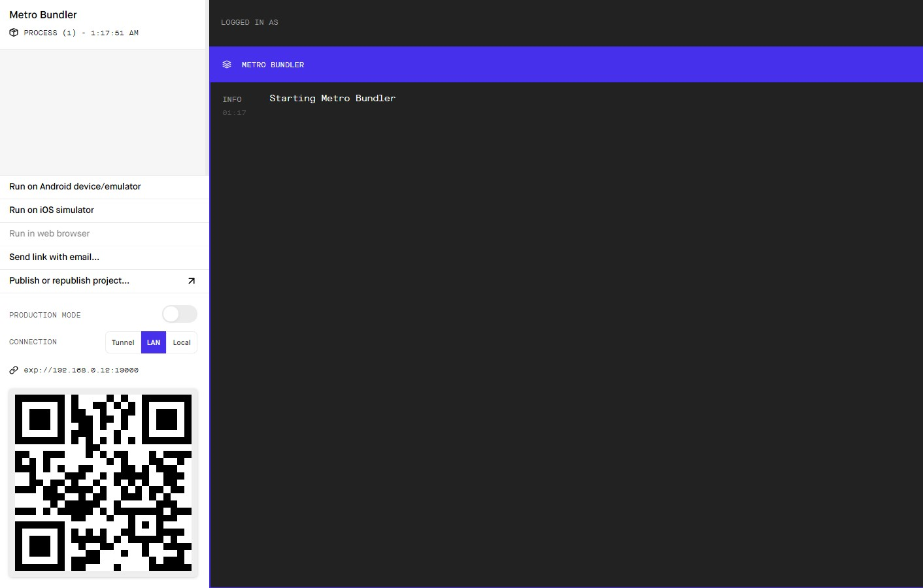Open Publish or republish project

pos(105,281)
